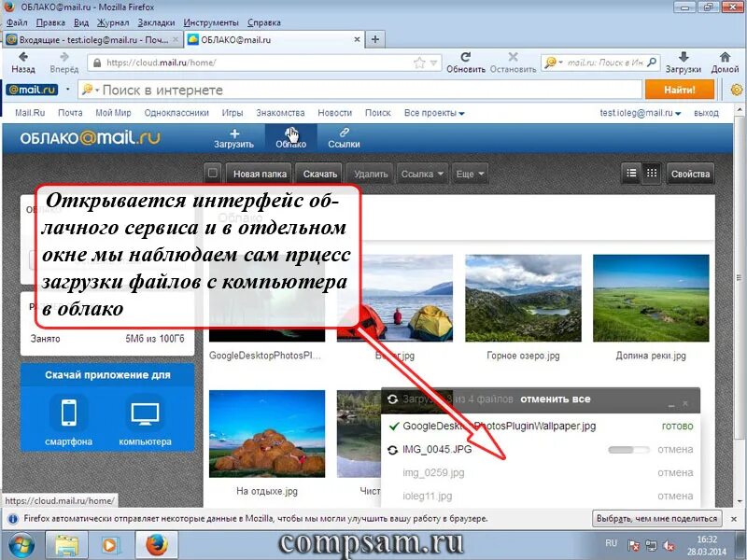Open the На отдыхе.jpg thumbnail
Screen dimensions: 747x560
[267, 433]
